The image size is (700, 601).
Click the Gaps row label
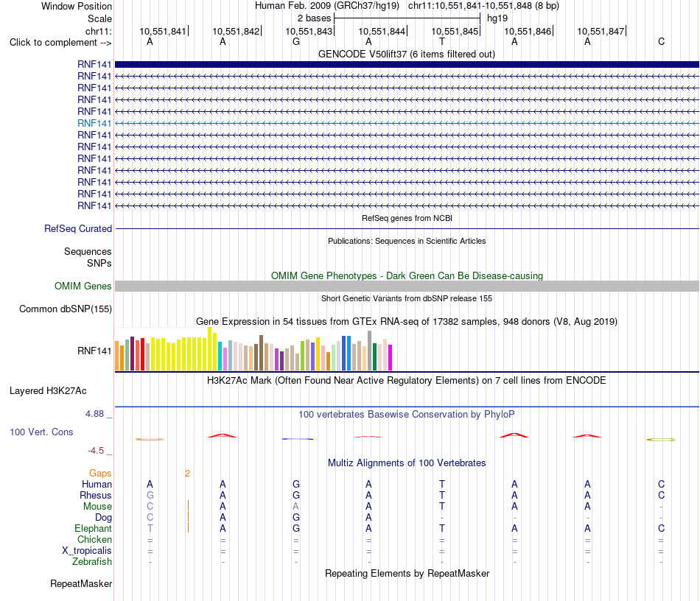point(100,473)
